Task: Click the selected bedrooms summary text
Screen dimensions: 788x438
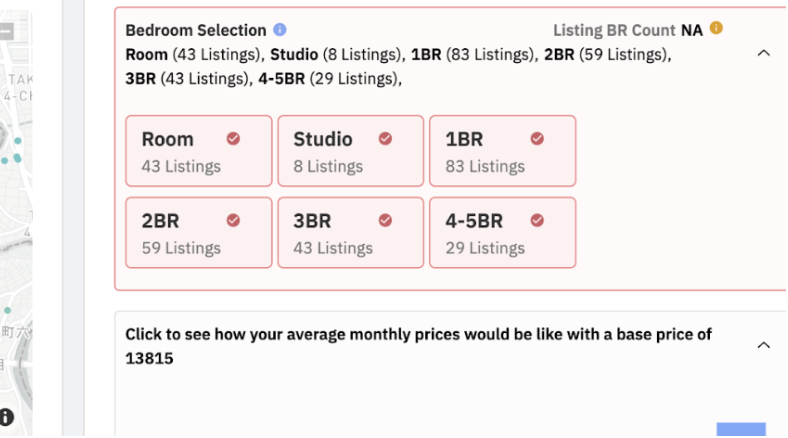Action: 398,54
